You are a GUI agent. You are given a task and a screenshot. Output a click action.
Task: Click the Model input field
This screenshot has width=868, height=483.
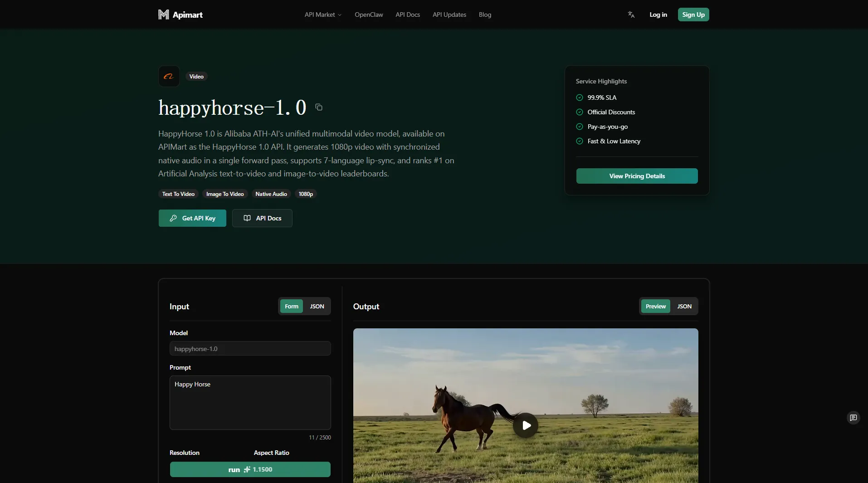pos(250,348)
